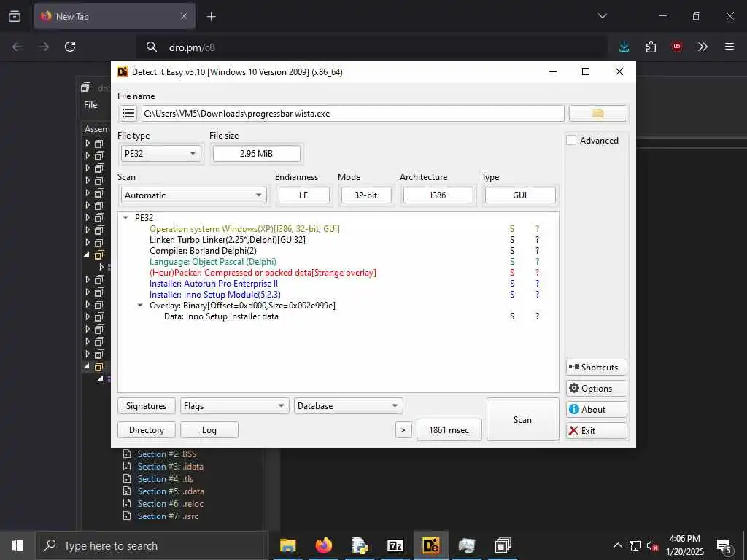Open File menu in background window
Image resolution: width=747 pixels, height=560 pixels.
tap(90, 105)
